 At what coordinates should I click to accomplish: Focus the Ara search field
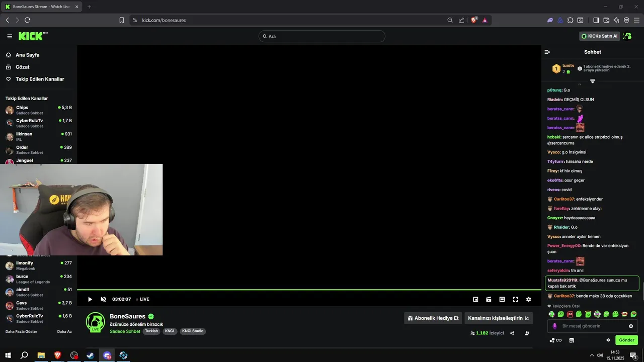coord(322,36)
